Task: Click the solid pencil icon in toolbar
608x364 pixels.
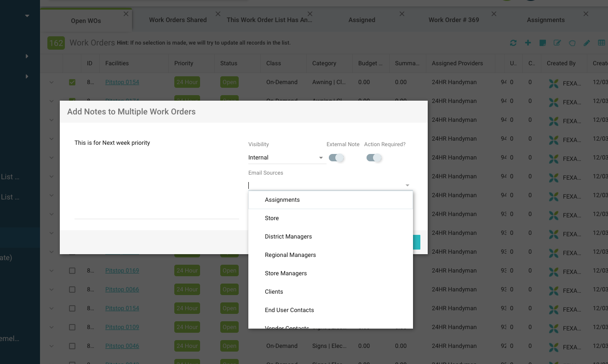Action: pos(587,43)
